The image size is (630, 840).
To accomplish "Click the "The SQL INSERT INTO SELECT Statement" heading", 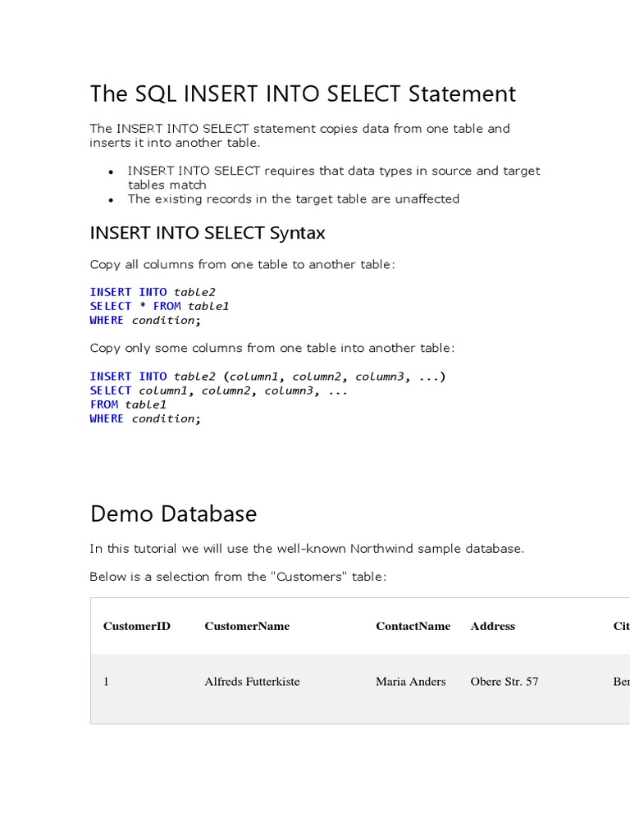I will (303, 94).
